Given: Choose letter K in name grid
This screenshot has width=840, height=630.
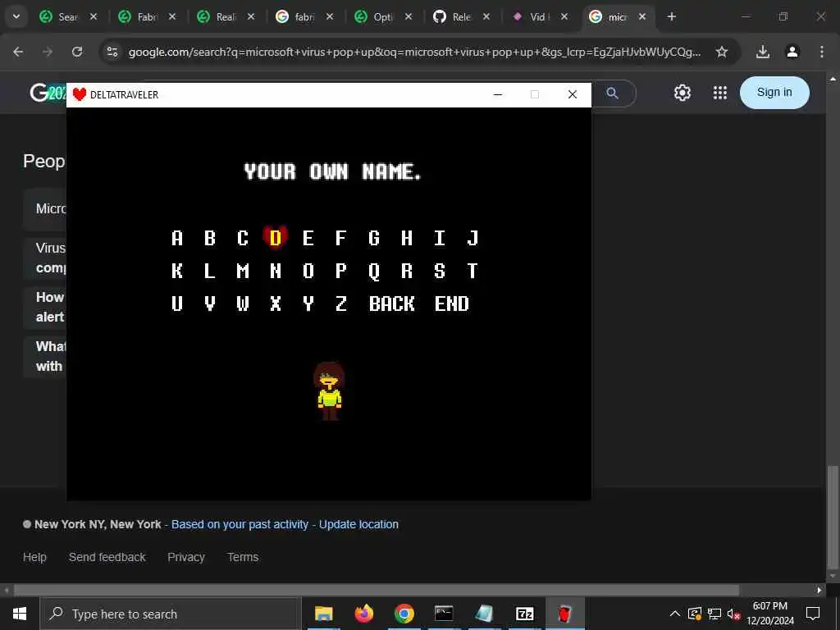Looking at the screenshot, I should (177, 271).
